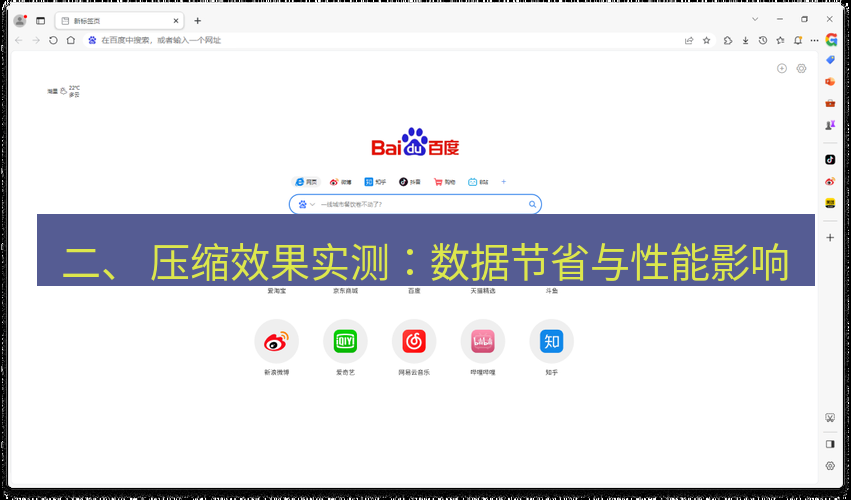This screenshot has width=851, height=500.
Task: Add a search category with the plus
Action: point(504,182)
